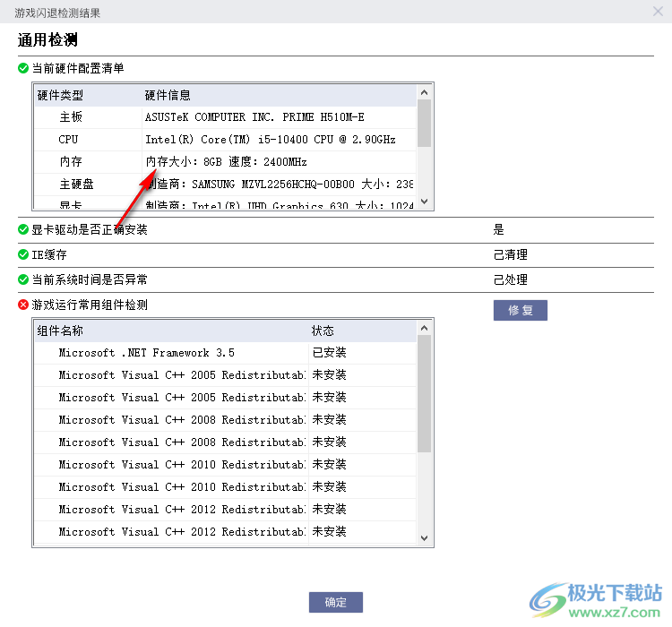Screen dimensions: 672x627
Task: Click the 已安装 status cell
Action: (x=362, y=353)
